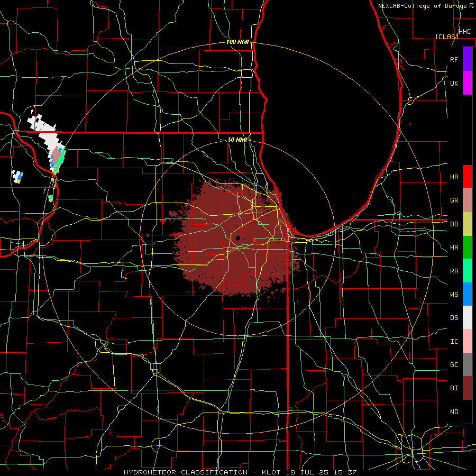
Task: Click the WS legend label
Action: [454, 294]
